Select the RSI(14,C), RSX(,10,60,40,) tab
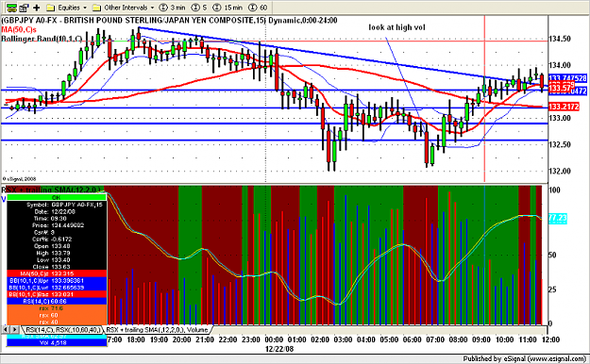This screenshot has width=590, height=364. 62,330
